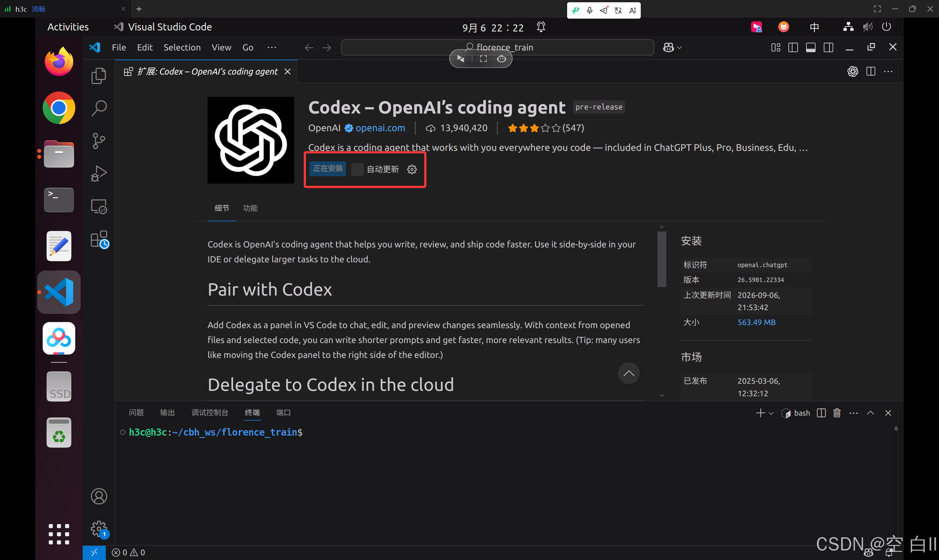939x560 pixels.
Task: Close the Codex extension tab
Action: pyautogui.click(x=288, y=71)
